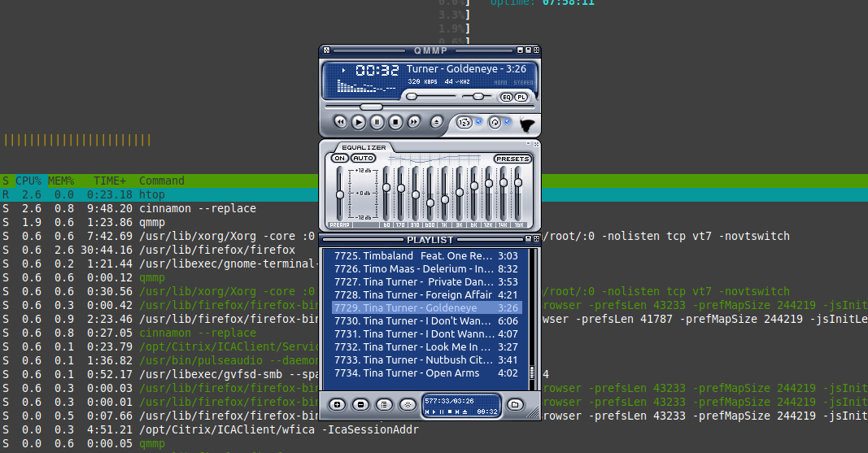Screen dimensions: 868x453
Task: Stop playback with the Stop button
Action: 395,122
